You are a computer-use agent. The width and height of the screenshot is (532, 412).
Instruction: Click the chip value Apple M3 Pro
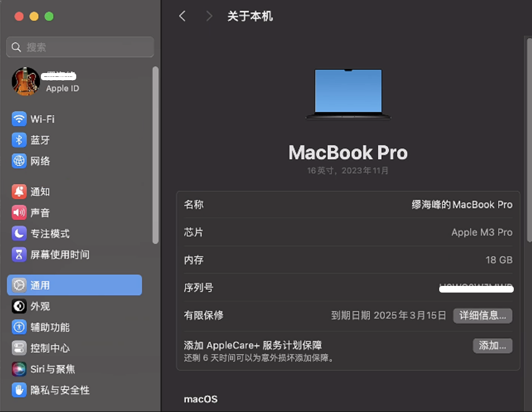click(x=482, y=232)
